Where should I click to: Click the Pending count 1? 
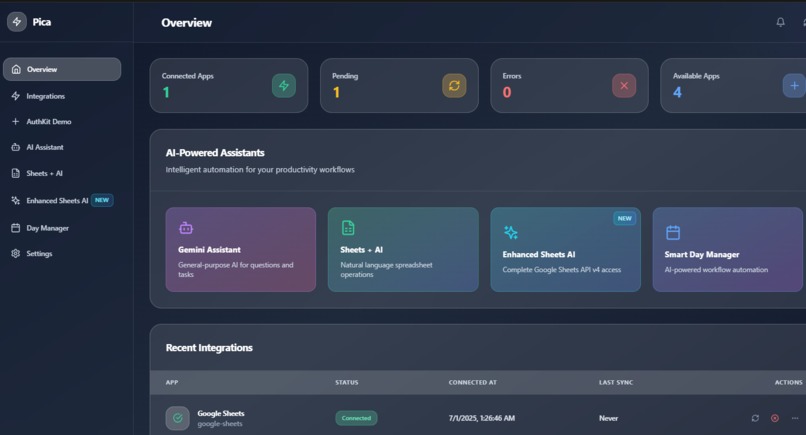tap(336, 93)
